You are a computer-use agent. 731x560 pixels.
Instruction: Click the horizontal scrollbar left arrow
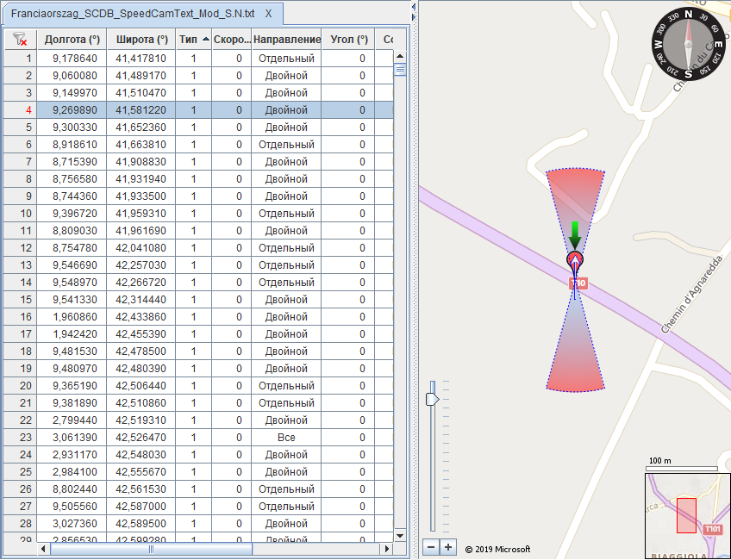43,549
